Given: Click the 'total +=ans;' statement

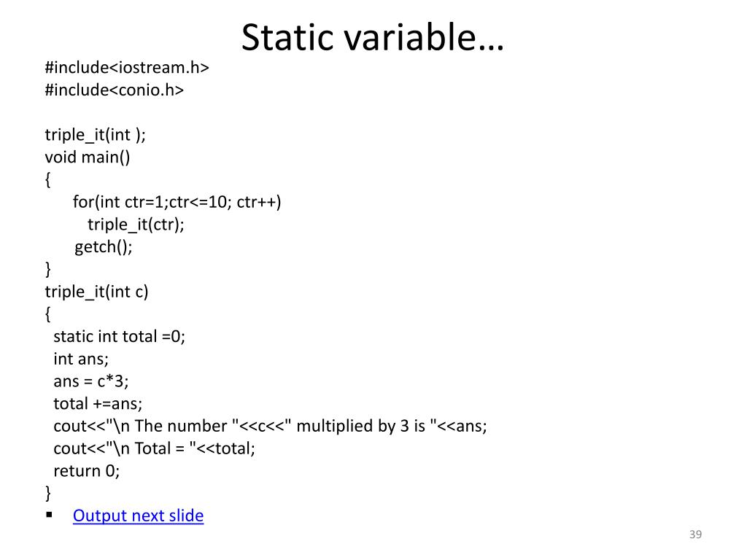Looking at the screenshot, I should pos(98,404).
